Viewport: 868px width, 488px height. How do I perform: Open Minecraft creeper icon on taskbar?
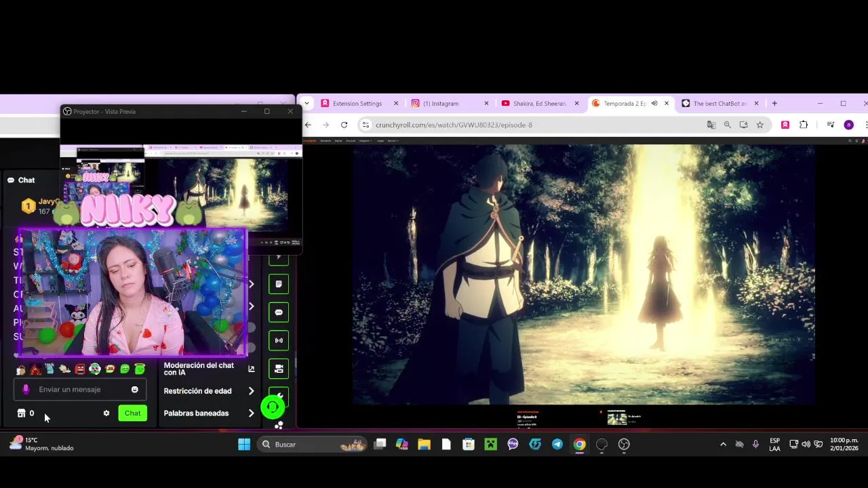click(x=490, y=445)
